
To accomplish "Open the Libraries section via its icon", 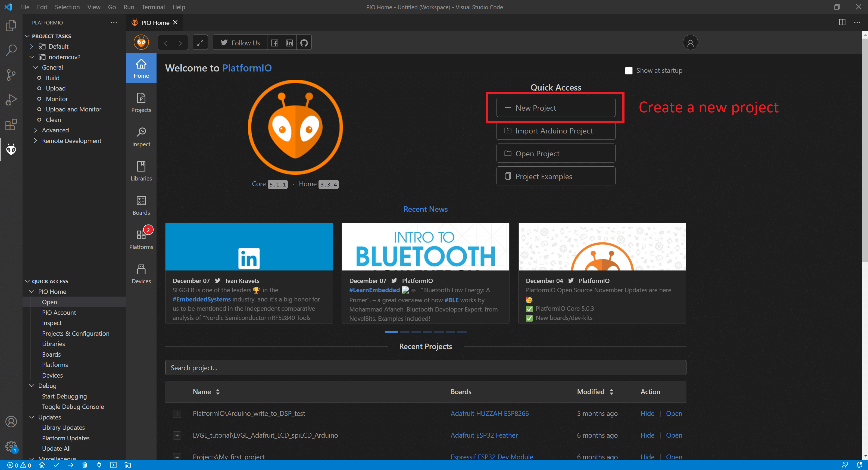I will pos(141,171).
